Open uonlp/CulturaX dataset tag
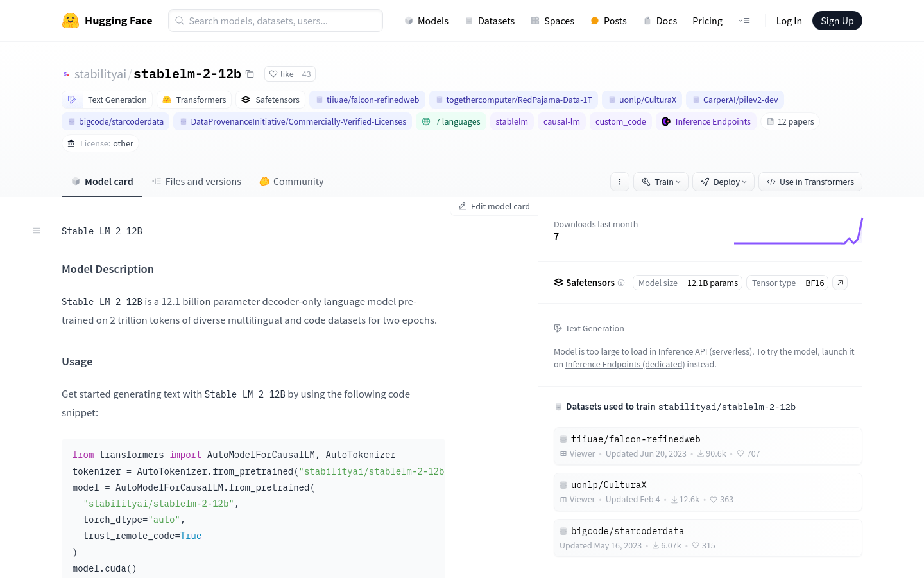This screenshot has height=578, width=924. click(x=642, y=100)
